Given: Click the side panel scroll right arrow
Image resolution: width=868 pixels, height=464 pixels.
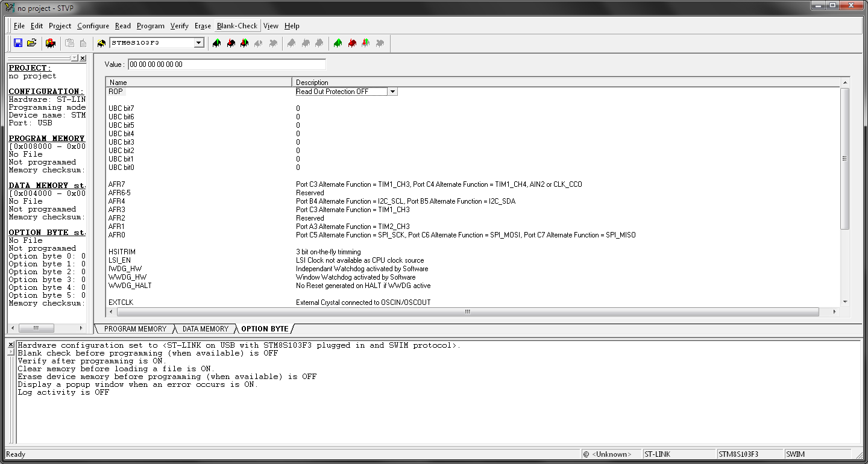Looking at the screenshot, I should tap(82, 328).
